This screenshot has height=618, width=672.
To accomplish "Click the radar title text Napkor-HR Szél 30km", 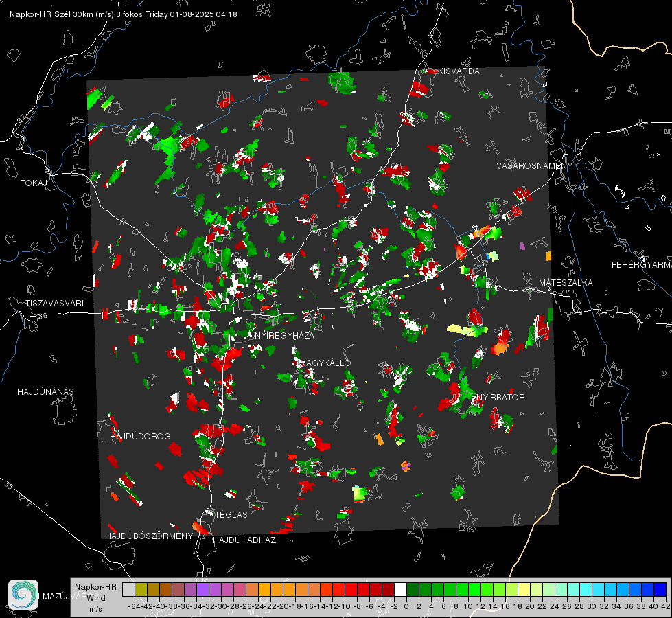I will coord(52,14).
